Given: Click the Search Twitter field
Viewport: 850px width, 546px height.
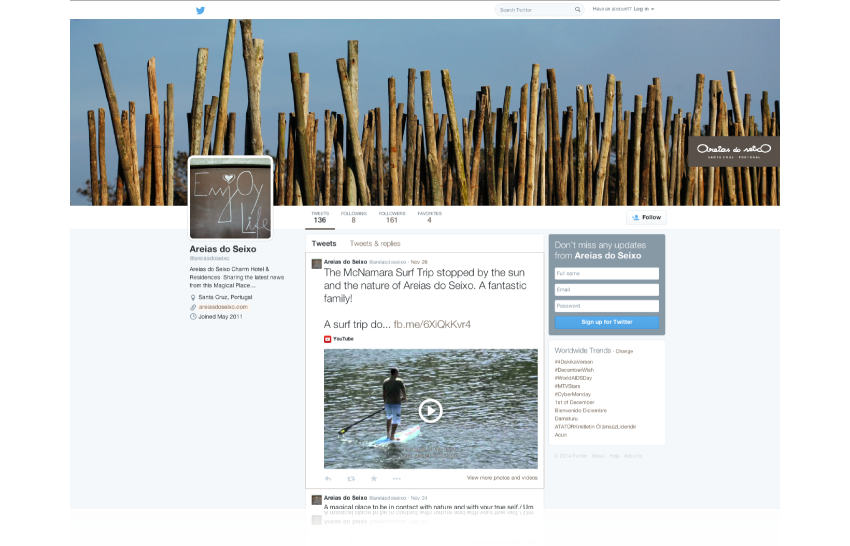Looking at the screenshot, I should [535, 10].
